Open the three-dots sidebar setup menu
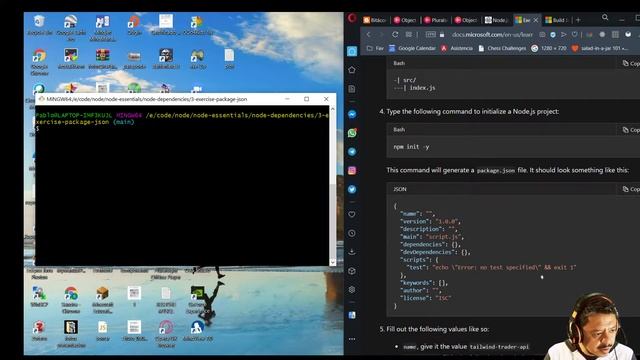The height and width of the screenshot is (360, 640). 352,339
